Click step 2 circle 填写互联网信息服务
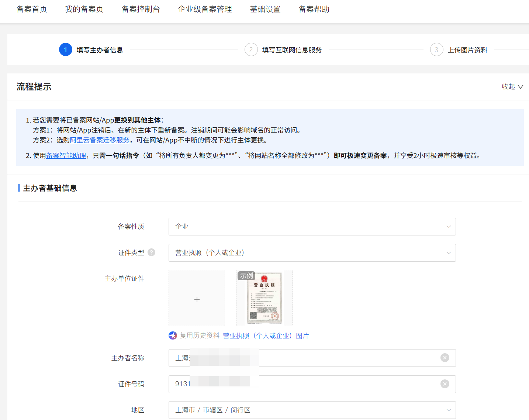This screenshot has width=529, height=420. pyautogui.click(x=251, y=49)
